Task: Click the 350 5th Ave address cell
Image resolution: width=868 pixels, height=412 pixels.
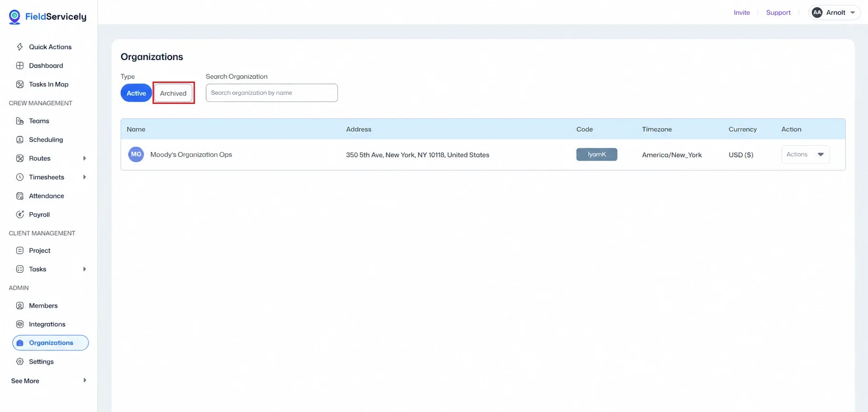Action: (418, 155)
